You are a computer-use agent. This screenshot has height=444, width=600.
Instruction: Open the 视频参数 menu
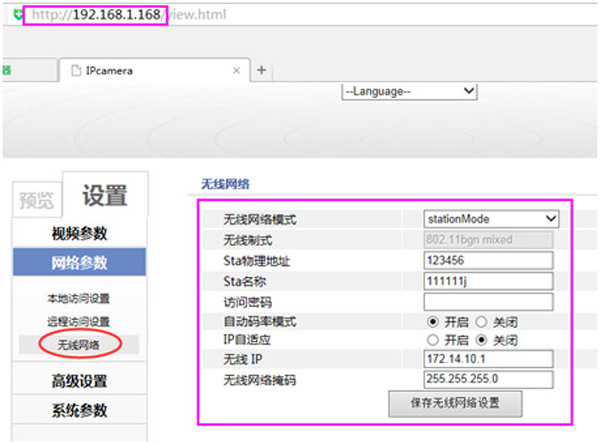80,233
